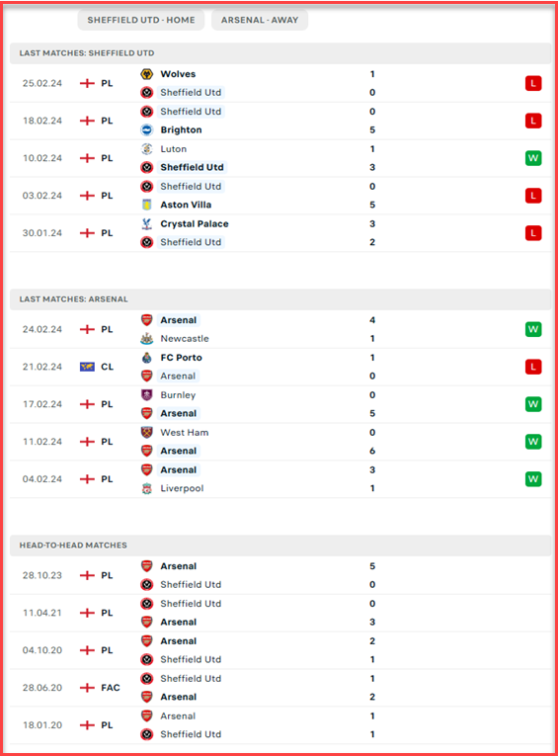
Task: Click the FC Porto crest icon
Action: [x=147, y=358]
